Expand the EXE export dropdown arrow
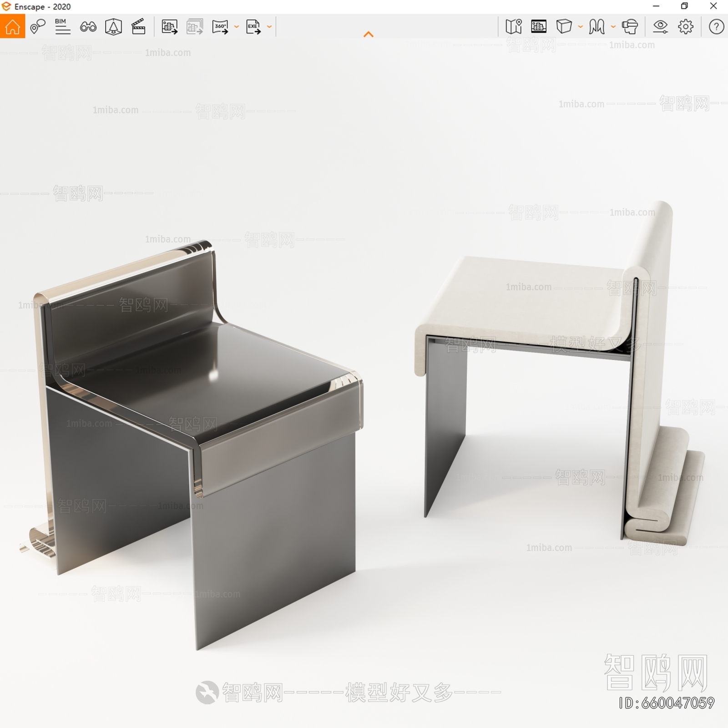The width and height of the screenshot is (728, 728). pos(269,27)
